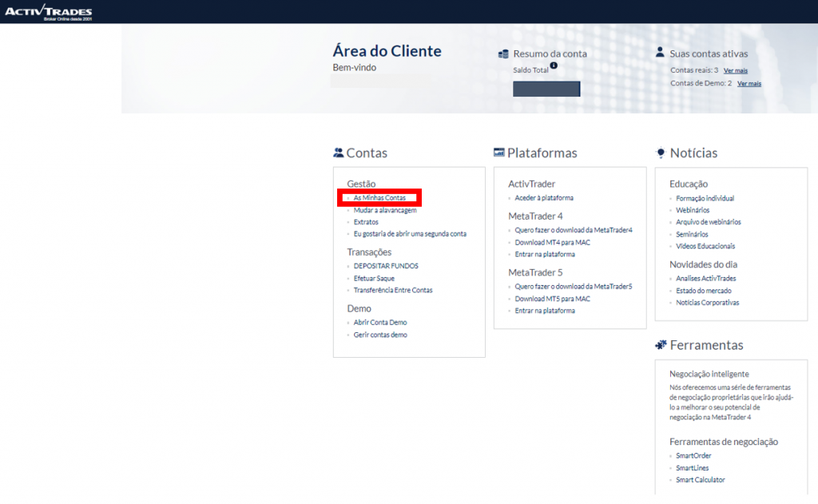818x504 pixels.
Task: Open the Extratos link
Action: 366,222
